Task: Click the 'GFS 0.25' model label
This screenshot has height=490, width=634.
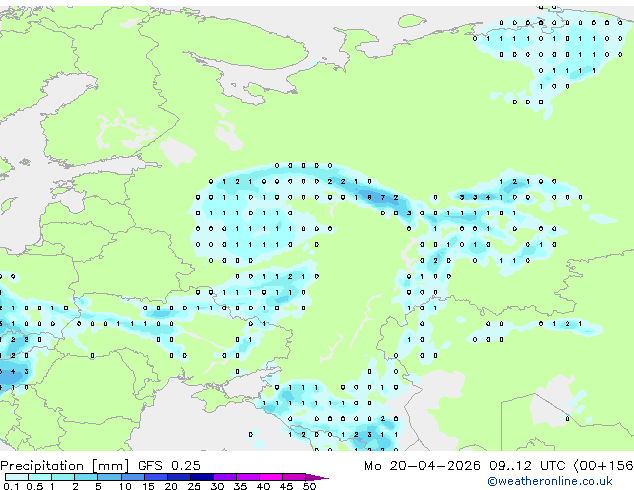Action: tap(169, 466)
